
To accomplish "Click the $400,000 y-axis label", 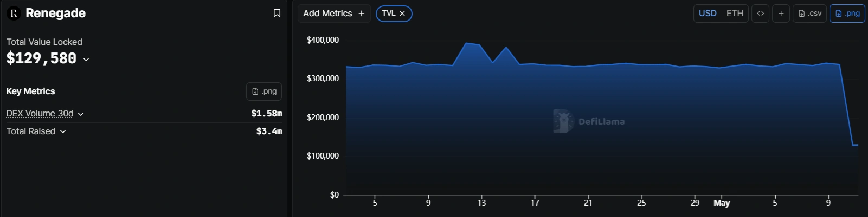I will (323, 40).
